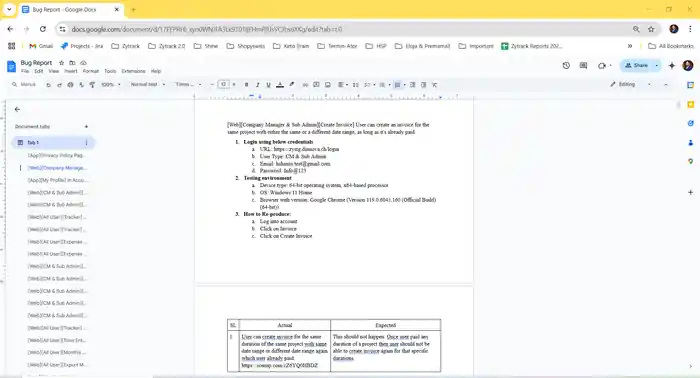Open version history clock icon

tap(566, 66)
